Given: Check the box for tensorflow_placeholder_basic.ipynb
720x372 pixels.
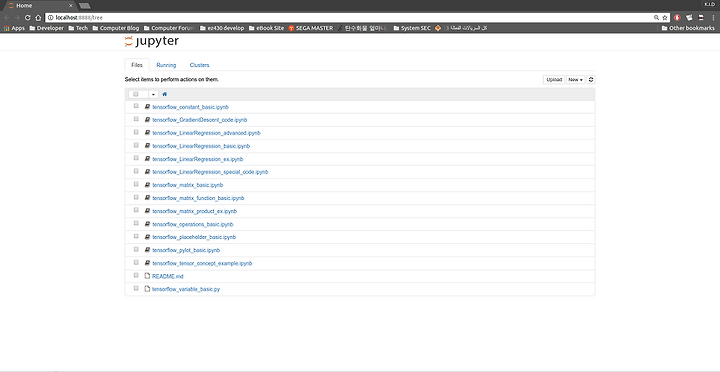Looking at the screenshot, I should coord(136,237).
